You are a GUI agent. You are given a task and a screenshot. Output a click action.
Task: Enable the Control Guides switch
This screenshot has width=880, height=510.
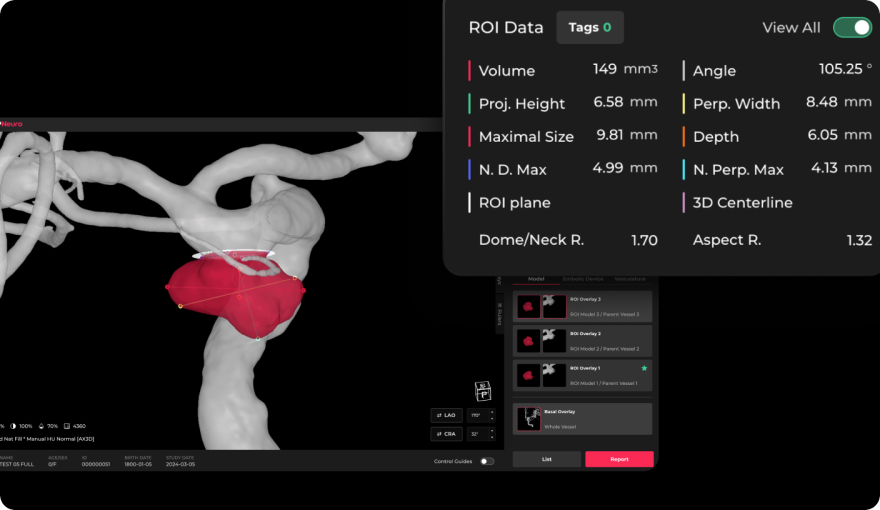point(486,461)
